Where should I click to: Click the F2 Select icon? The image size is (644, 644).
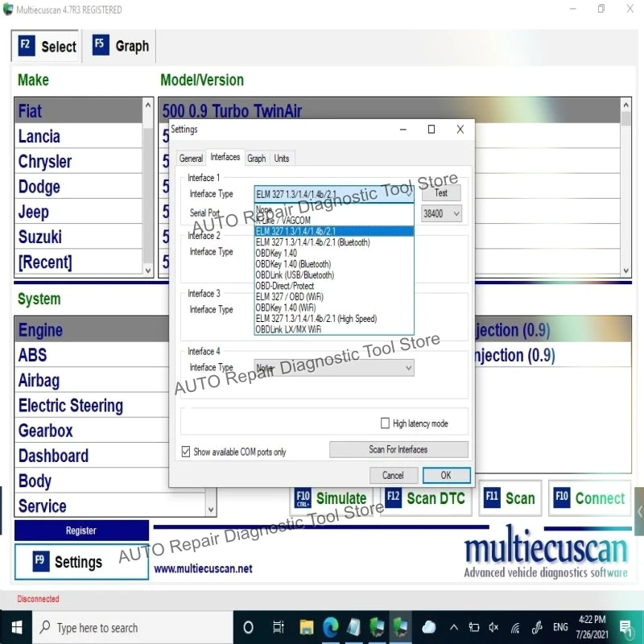coord(27,45)
